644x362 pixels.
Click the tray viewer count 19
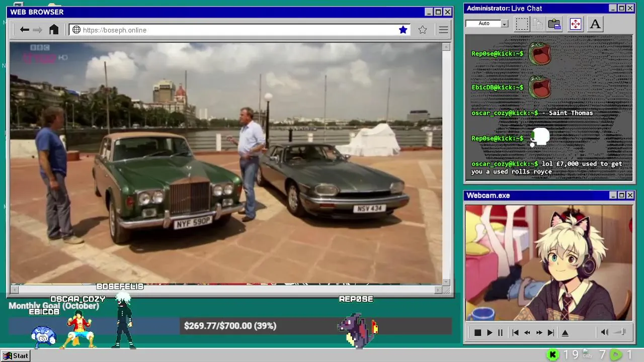pyautogui.click(x=571, y=355)
